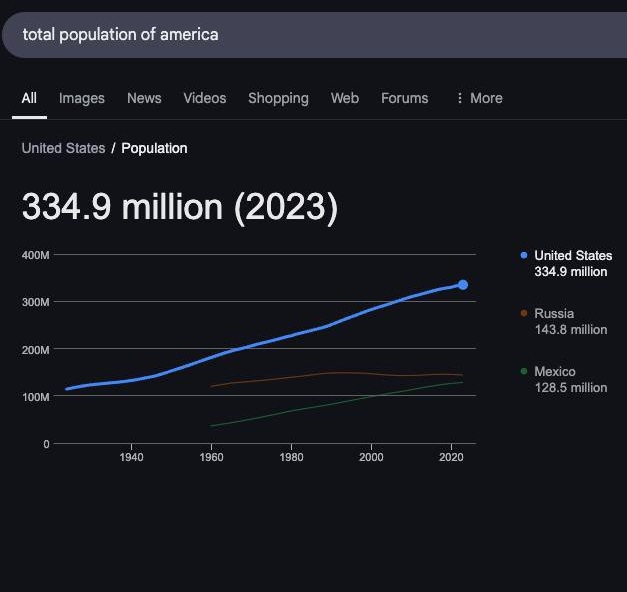627x592 pixels.
Task: Switch to the Images tab
Action: (x=81, y=98)
